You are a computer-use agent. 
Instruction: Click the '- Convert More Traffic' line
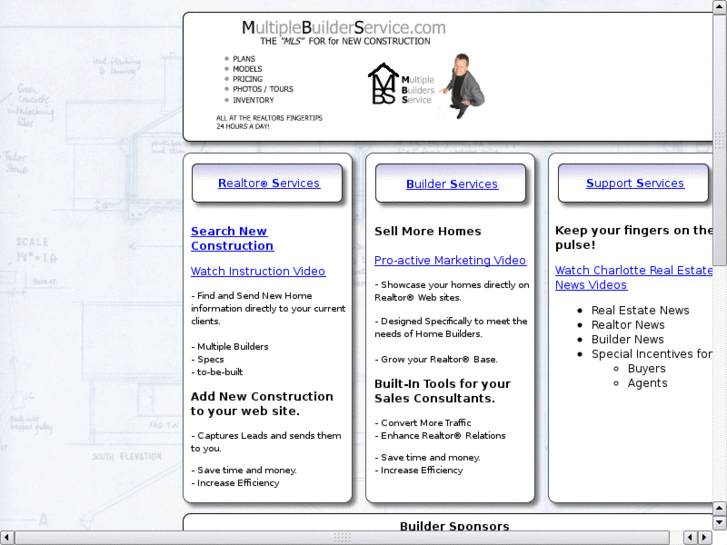[423, 423]
